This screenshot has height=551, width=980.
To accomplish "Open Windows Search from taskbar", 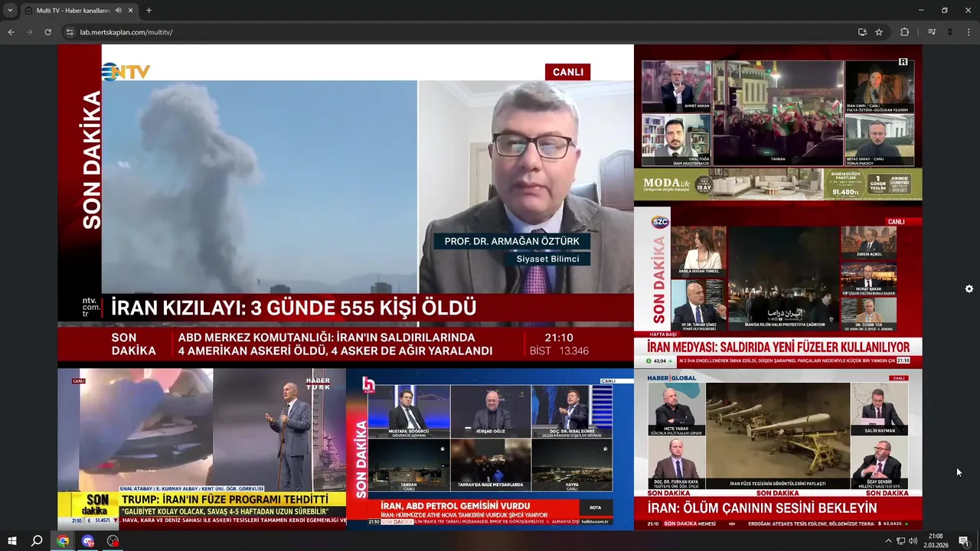I will click(37, 541).
